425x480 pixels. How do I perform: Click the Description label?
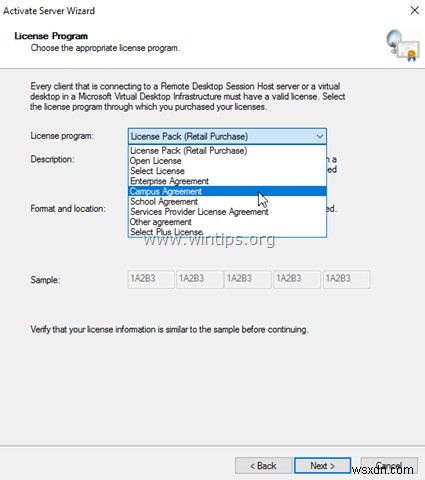(x=52, y=159)
